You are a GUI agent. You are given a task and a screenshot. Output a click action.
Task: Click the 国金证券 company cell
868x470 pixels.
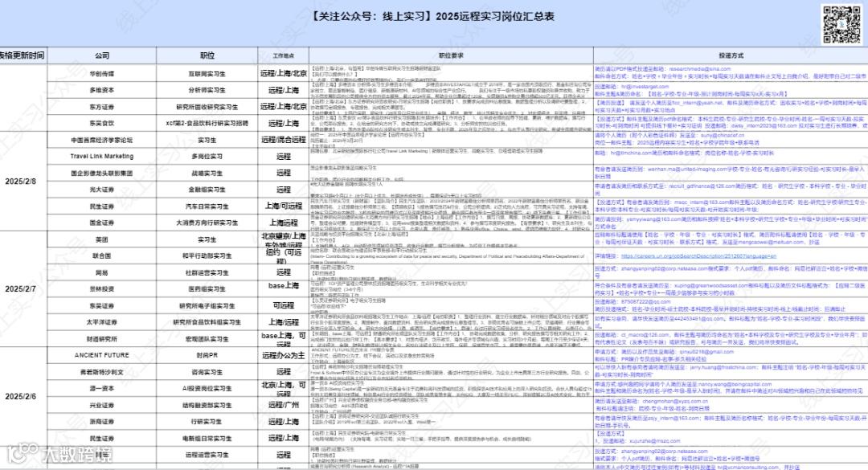coord(102,223)
